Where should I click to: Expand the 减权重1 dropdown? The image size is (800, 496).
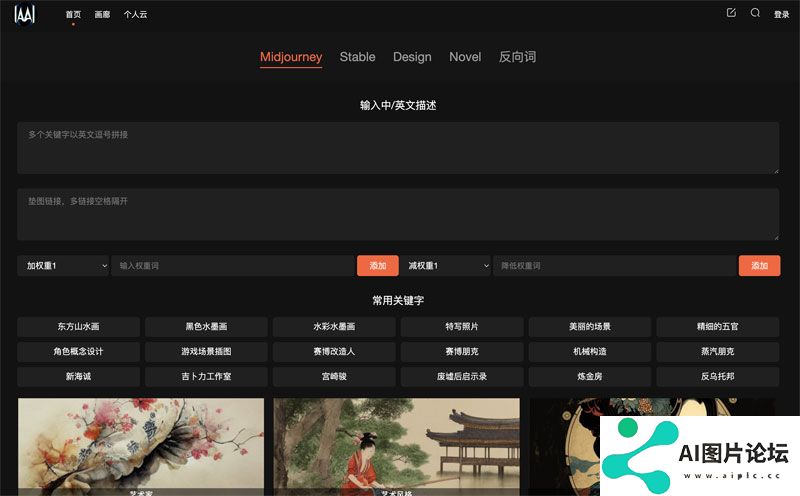point(445,266)
